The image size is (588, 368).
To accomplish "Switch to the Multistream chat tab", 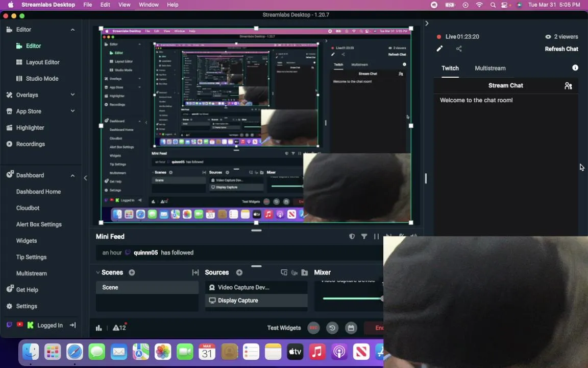I will click(490, 68).
